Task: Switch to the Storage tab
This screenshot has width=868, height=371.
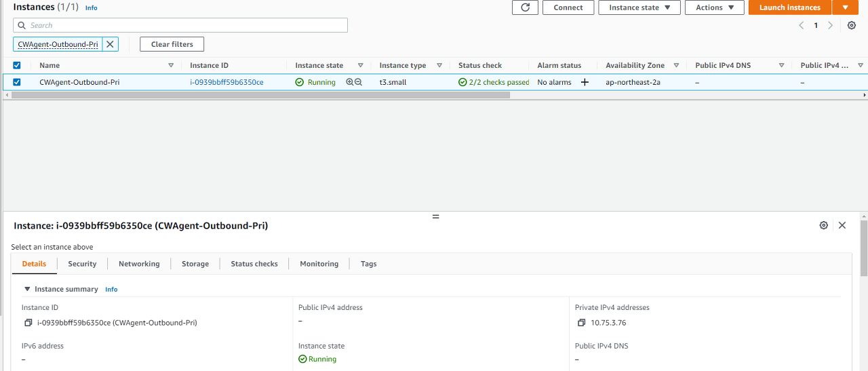Action: coord(195,264)
